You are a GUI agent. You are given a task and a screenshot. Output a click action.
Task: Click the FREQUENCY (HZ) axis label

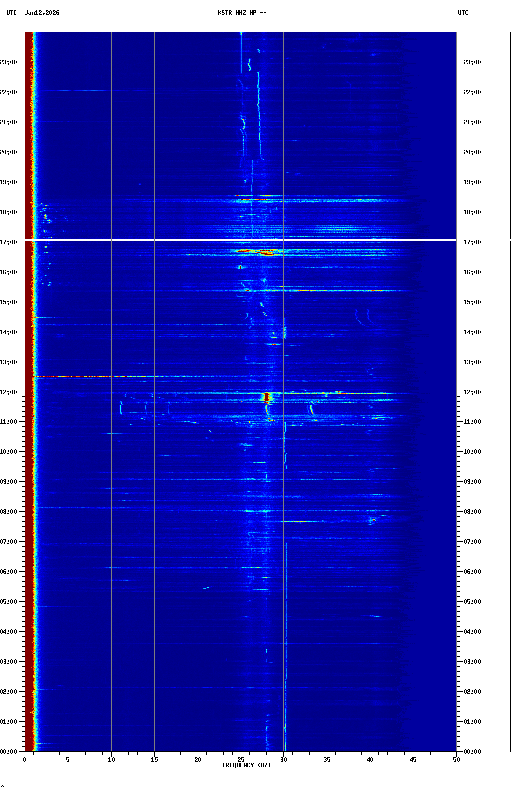[247, 765]
